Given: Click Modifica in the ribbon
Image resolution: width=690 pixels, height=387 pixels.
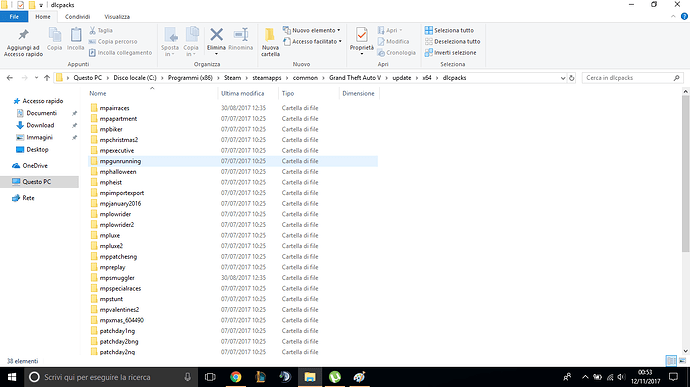Looking at the screenshot, I should point(393,41).
